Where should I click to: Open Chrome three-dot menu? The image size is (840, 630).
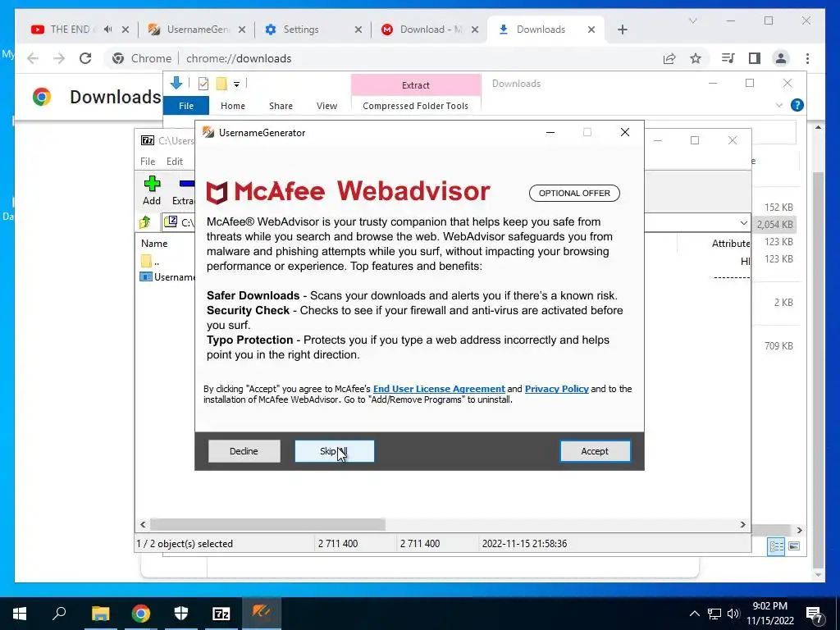(807, 58)
